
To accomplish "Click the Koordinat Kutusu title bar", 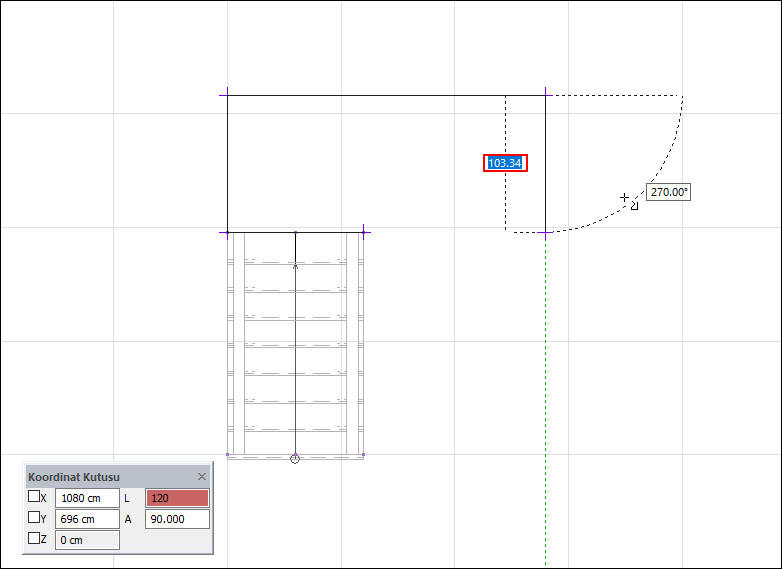I will tap(110, 477).
